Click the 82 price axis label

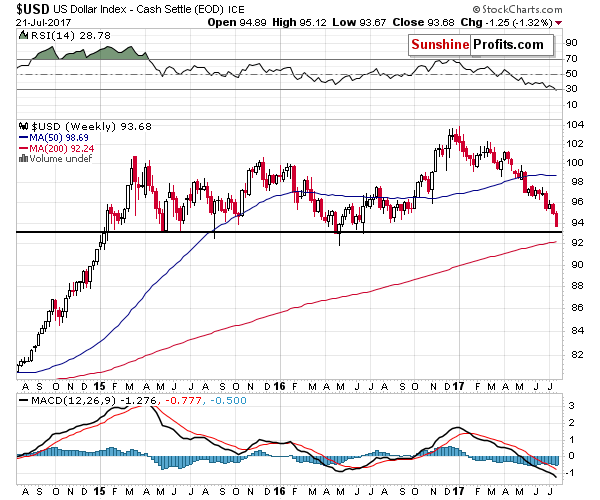[x=577, y=355]
